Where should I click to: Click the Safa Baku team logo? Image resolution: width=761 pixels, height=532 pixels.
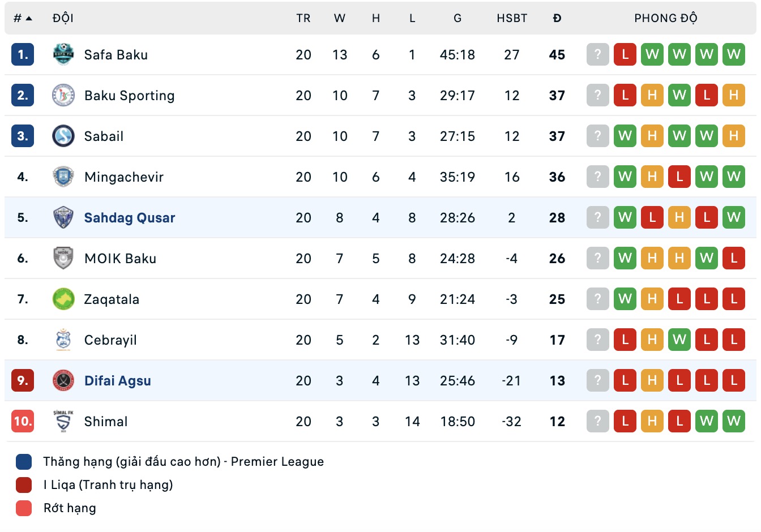(63, 55)
